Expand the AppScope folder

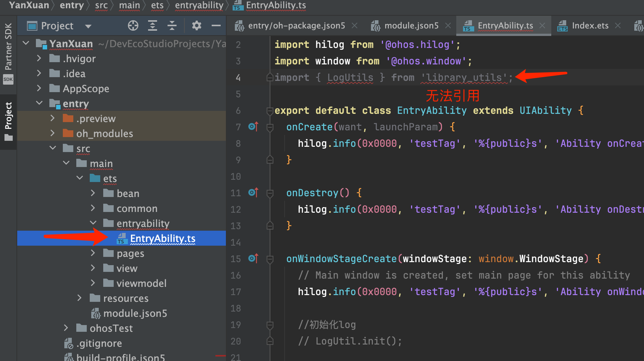(x=39, y=88)
